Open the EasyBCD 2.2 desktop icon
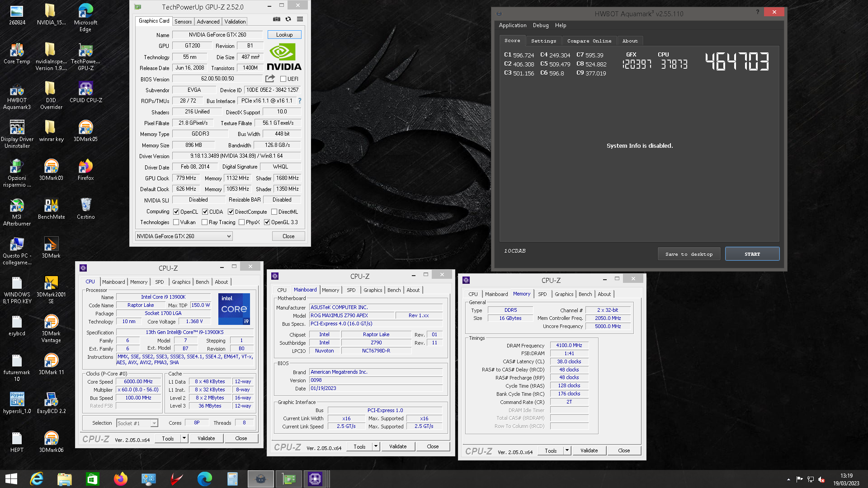868x488 pixels. click(51, 404)
